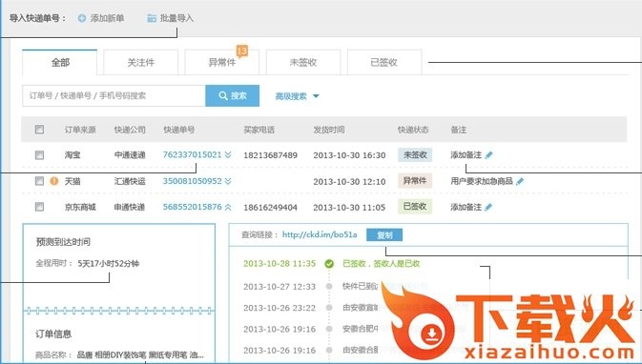This screenshot has width=642, height=364.
Task: Click the edit pencil in the 京东商城 row
Action: (x=488, y=208)
